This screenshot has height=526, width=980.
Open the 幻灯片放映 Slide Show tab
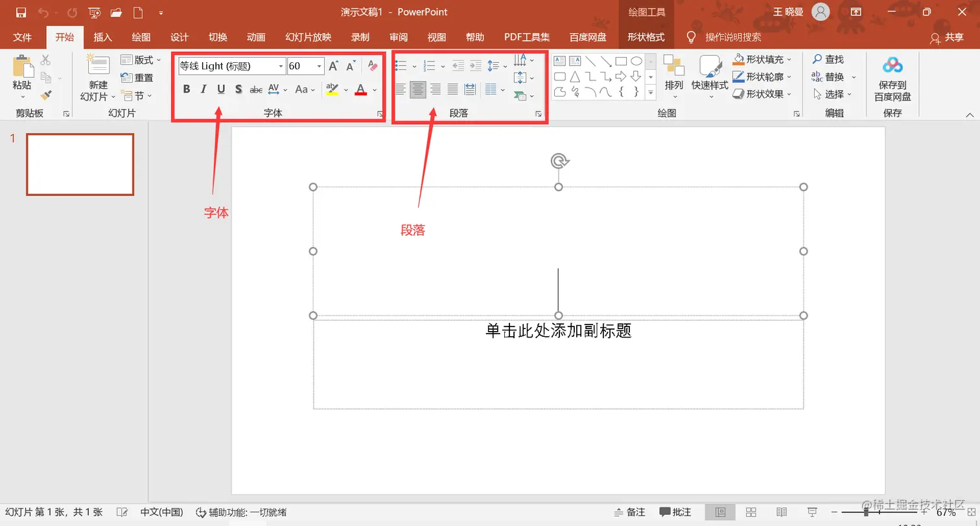pos(309,37)
